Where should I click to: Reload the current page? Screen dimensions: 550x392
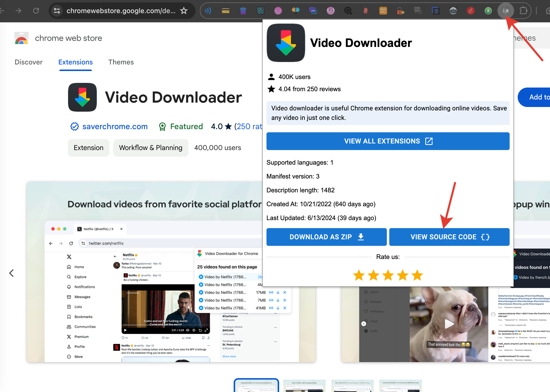[x=36, y=11]
